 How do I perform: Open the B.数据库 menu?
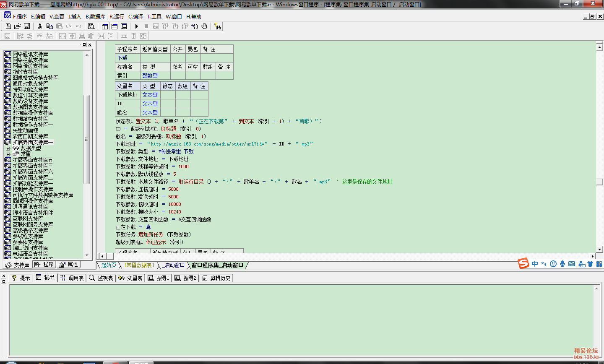(96, 16)
